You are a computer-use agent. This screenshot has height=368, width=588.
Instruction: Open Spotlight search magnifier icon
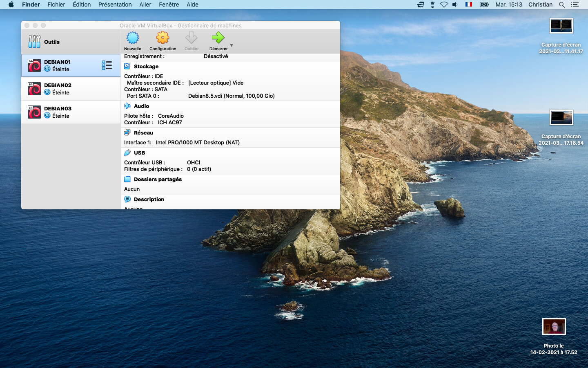(562, 4)
